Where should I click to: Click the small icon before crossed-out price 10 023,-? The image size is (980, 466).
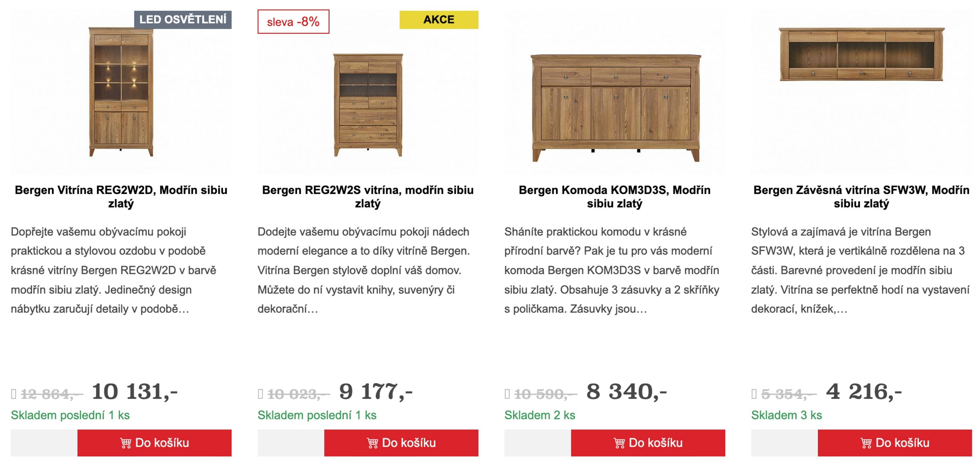click(260, 394)
